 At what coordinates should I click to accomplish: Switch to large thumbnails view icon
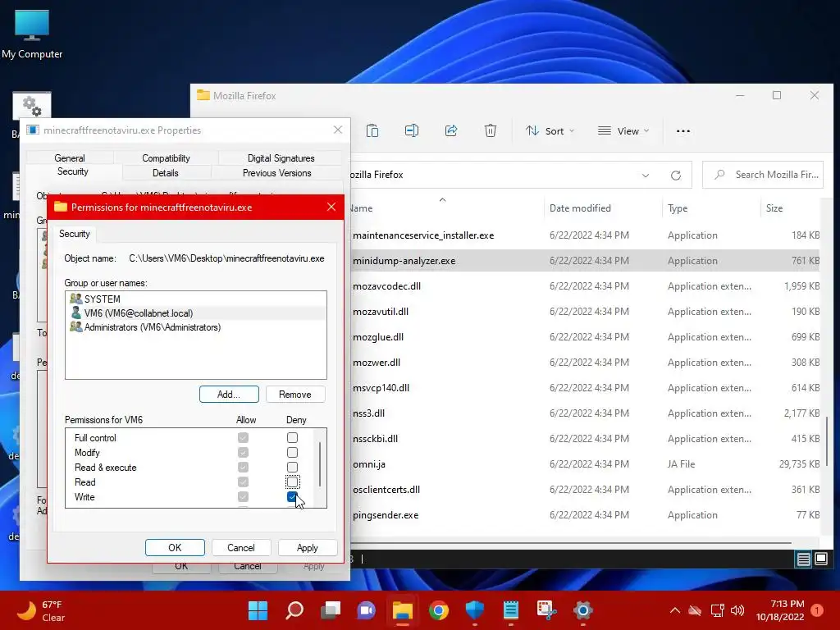pos(821,559)
